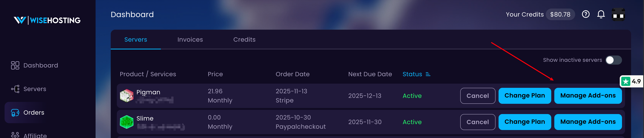Select the Servers tab
The width and height of the screenshot is (644, 138).
click(136, 40)
